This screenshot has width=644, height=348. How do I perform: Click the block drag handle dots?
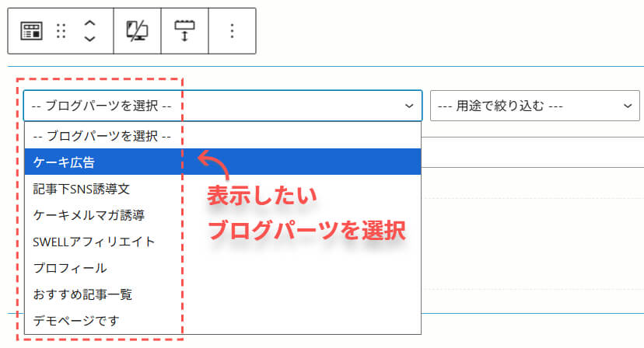61,31
